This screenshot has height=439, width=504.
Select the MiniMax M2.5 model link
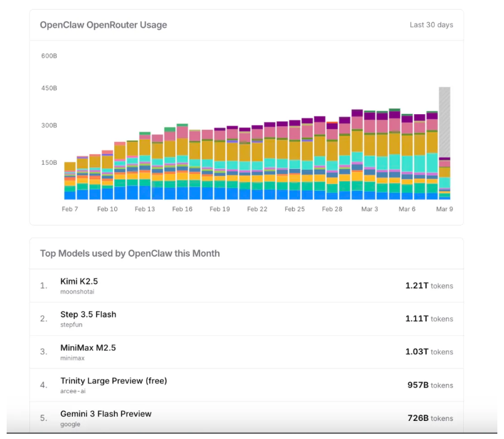[88, 348]
